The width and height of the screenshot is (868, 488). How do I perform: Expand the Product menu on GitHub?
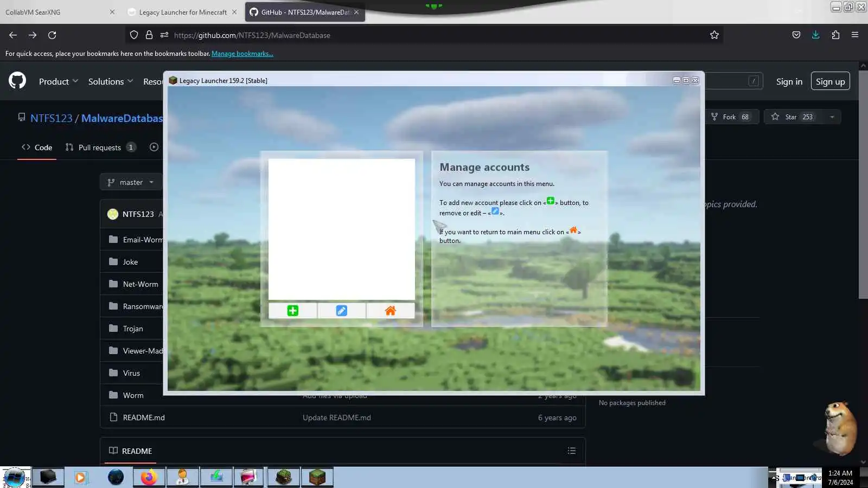59,81
